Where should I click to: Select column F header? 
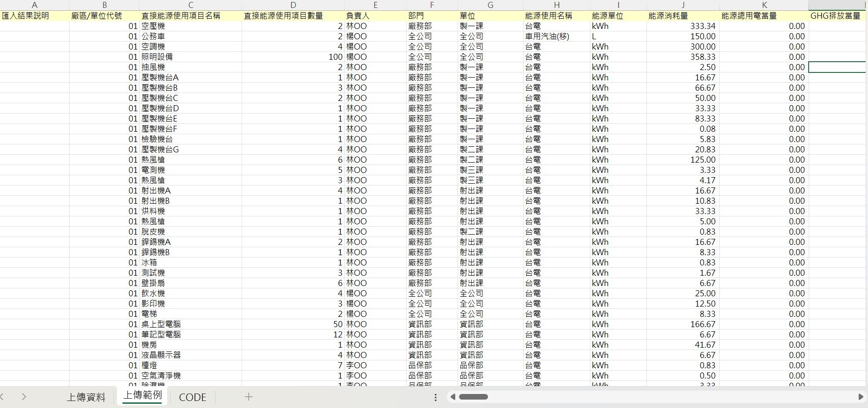coord(432,5)
